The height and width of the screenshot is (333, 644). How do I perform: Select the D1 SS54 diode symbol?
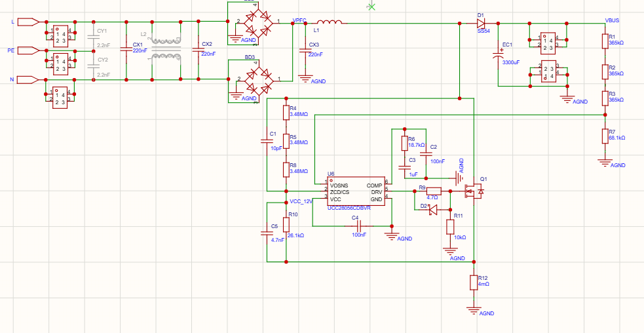[x=480, y=24]
